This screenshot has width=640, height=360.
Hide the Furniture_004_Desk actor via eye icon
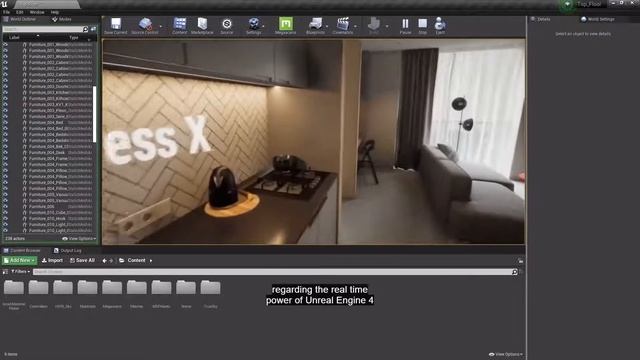(x=5, y=153)
